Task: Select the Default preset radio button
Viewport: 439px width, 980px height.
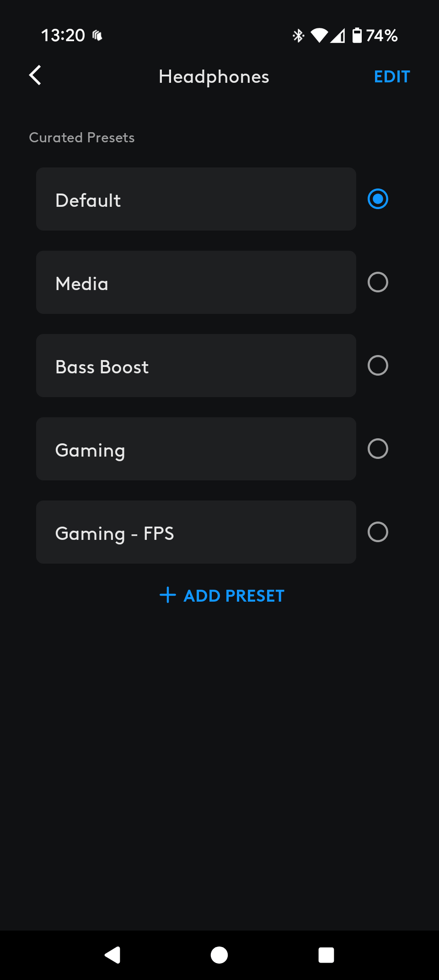Action: pyautogui.click(x=378, y=199)
